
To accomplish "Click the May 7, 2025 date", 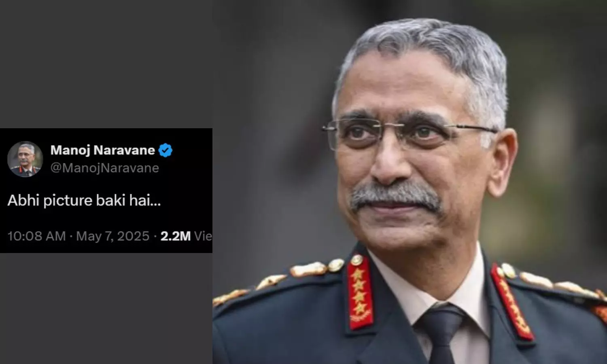I will [113, 236].
